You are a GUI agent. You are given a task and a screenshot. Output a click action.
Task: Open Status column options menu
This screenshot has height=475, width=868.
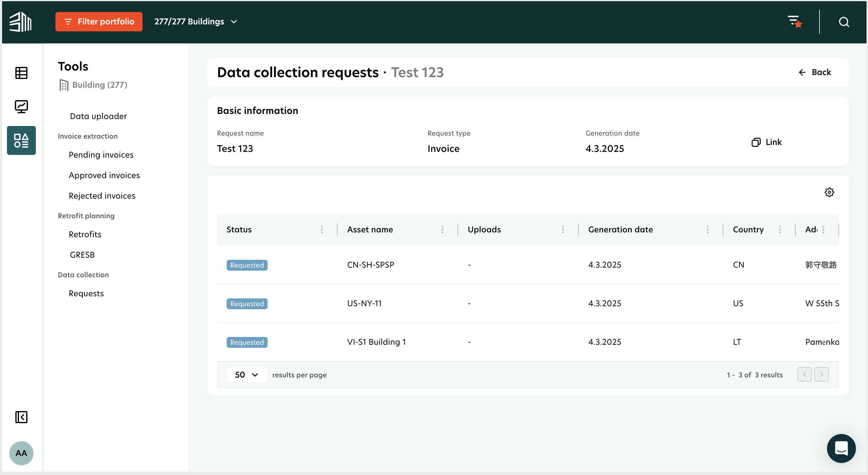[x=322, y=230]
